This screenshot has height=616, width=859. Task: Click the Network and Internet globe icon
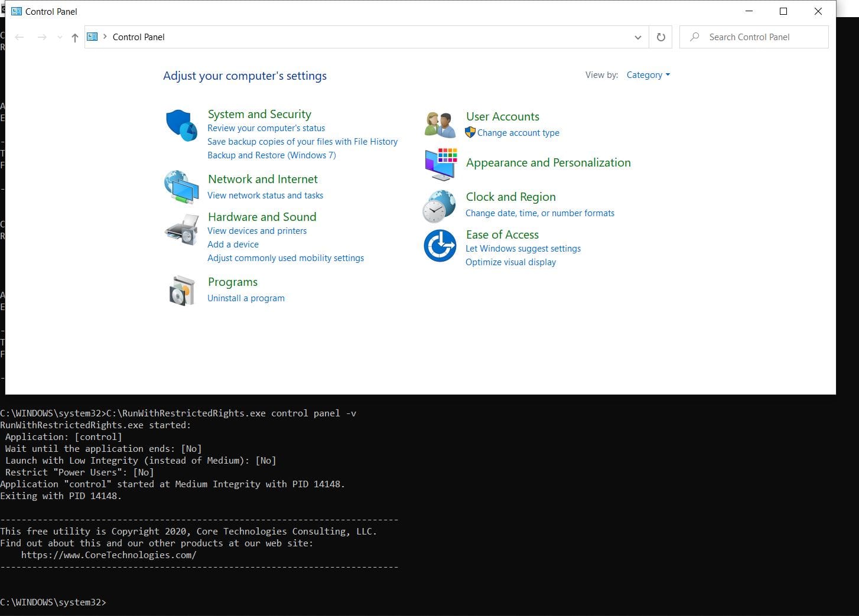coord(181,187)
